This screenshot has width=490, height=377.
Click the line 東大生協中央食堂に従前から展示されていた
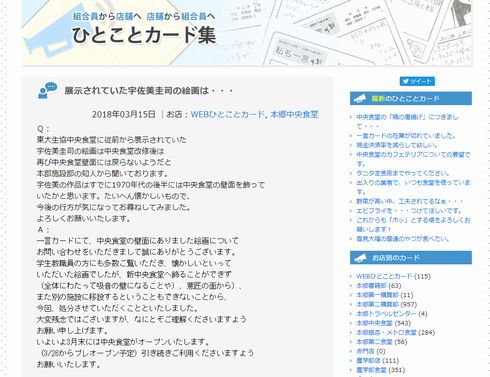coord(112,140)
